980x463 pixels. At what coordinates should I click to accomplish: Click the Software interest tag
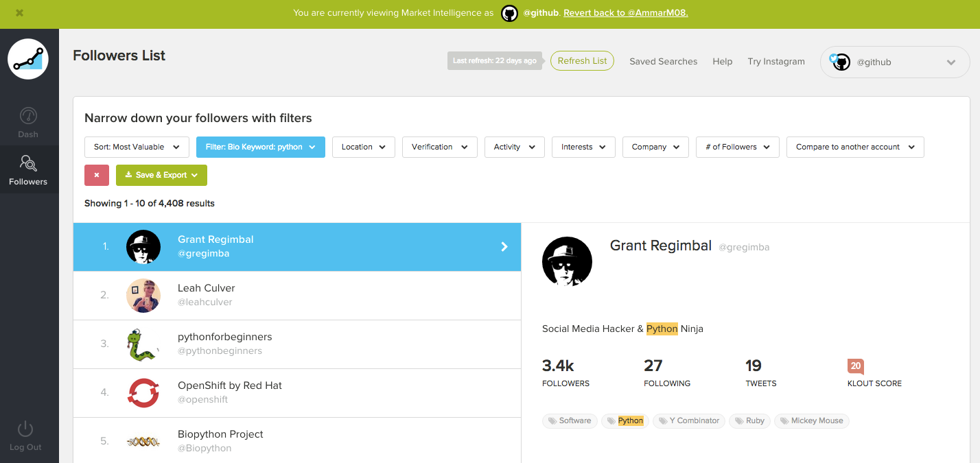[x=569, y=420]
